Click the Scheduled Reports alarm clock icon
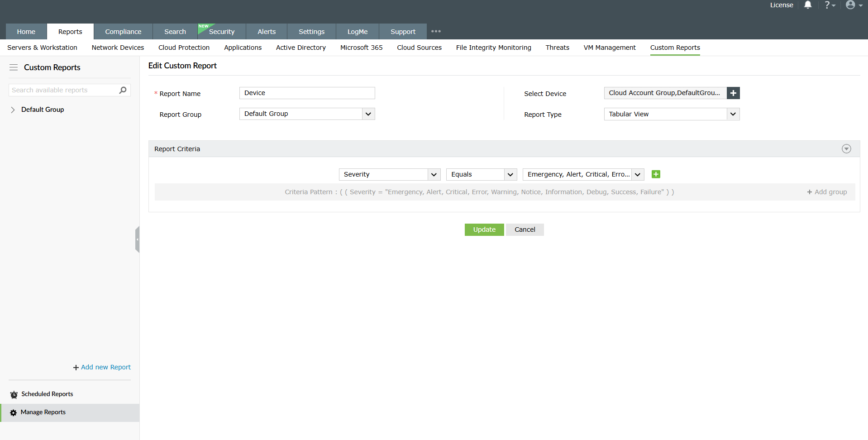The width and height of the screenshot is (868, 440). coord(14,395)
